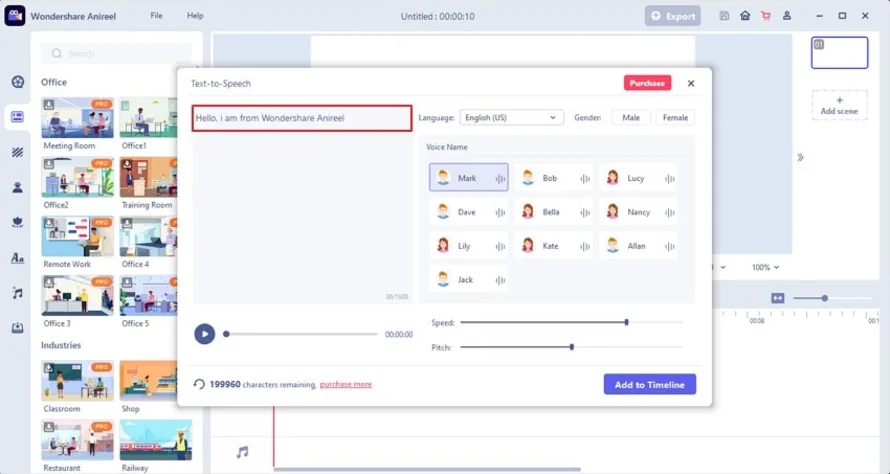Viewport: 890px width, 474px height.
Task: Choose the Bob voice
Action: (x=553, y=178)
